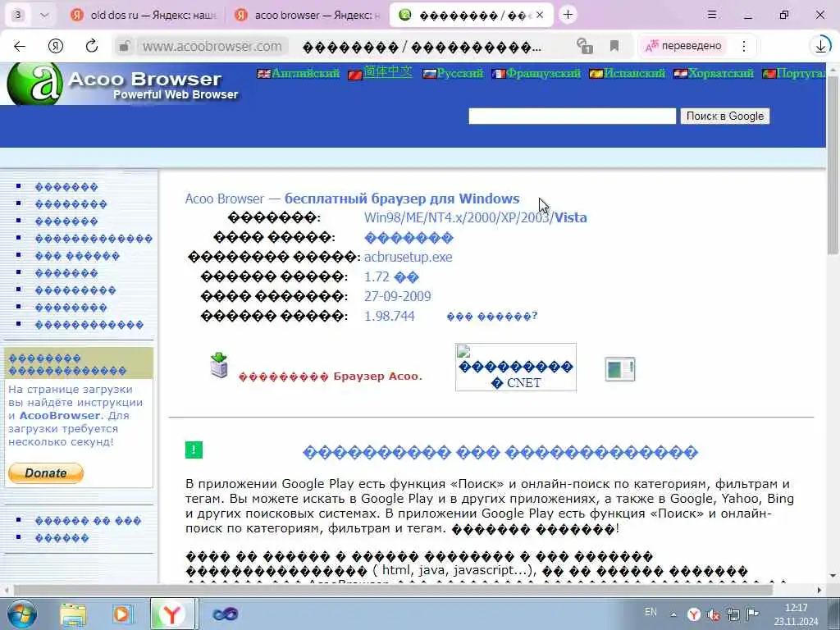Click the Win98/ME/NT4.x/2000/XP/2003/Vista link
This screenshot has height=630, width=840.
[476, 217]
